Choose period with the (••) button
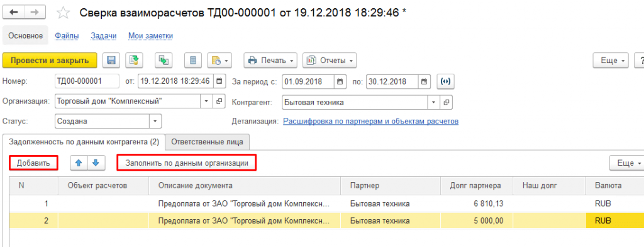 [x=445, y=81]
